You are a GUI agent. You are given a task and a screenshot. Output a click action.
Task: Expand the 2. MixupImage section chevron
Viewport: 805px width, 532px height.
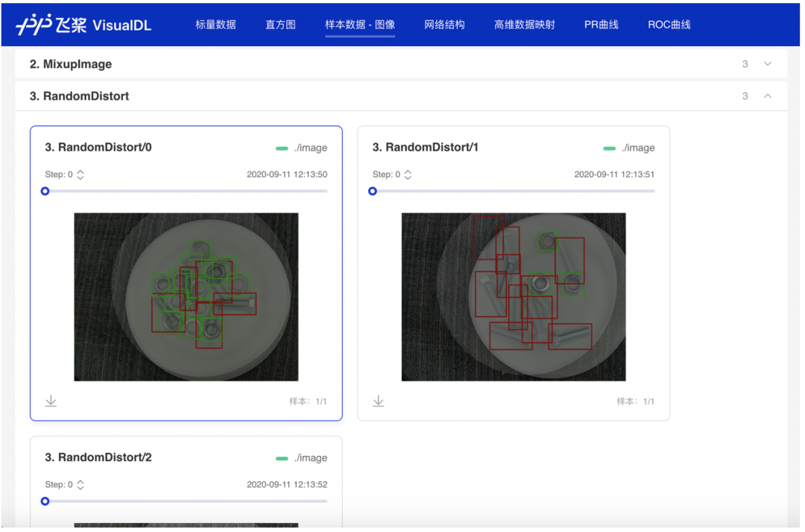[768, 63]
